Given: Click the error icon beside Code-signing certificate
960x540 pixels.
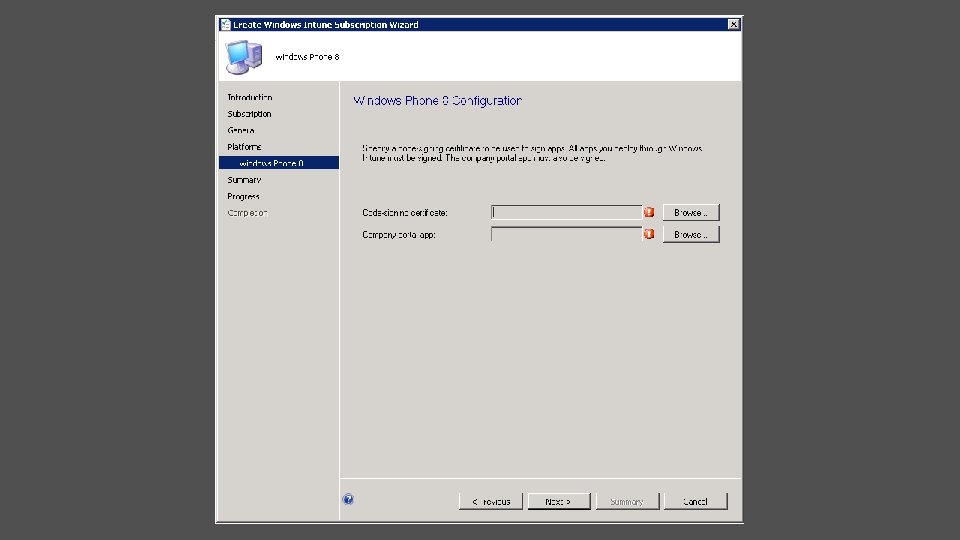Looking at the screenshot, I should pos(649,212).
